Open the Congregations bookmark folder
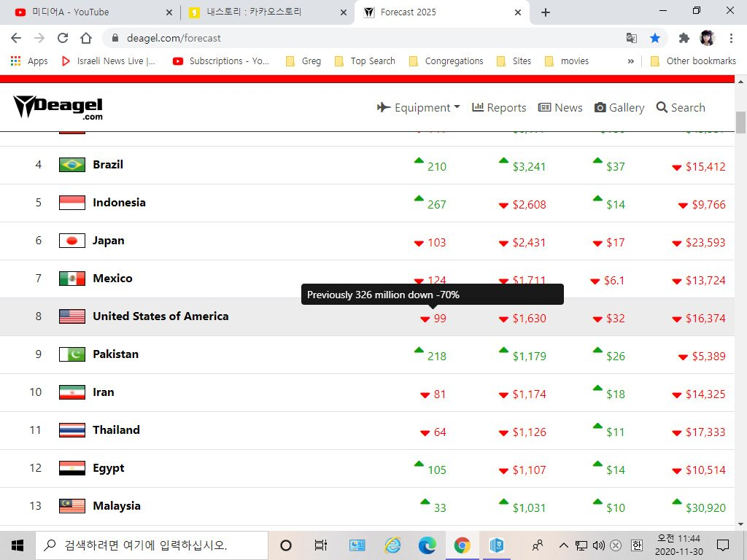Viewport: 747px width, 560px height. [446, 61]
